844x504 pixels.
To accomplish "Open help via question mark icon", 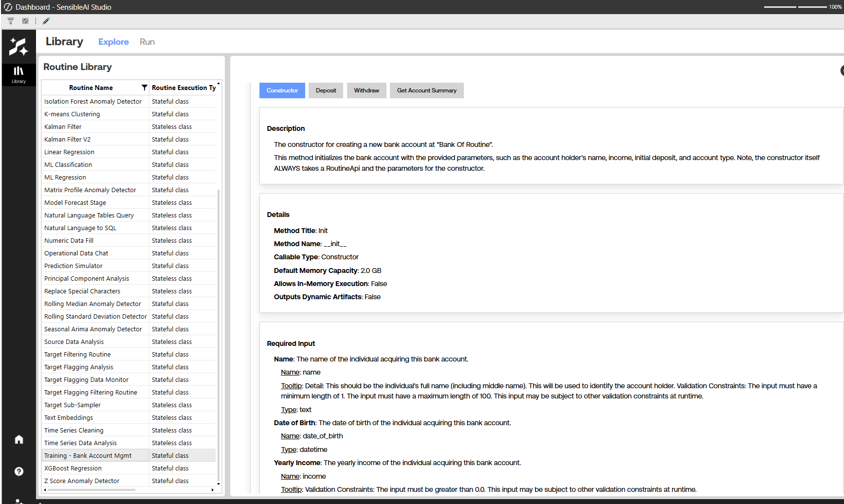I will (19, 471).
